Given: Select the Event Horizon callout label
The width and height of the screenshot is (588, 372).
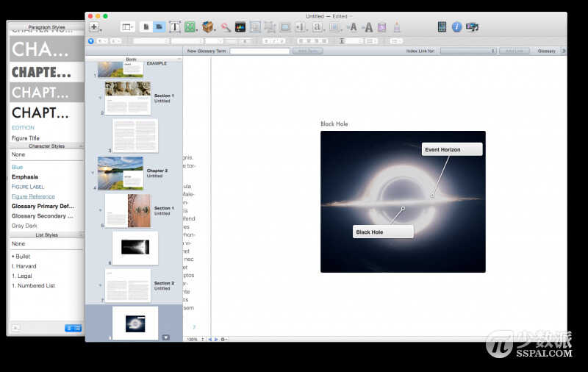Looking at the screenshot, I should coord(452,149).
